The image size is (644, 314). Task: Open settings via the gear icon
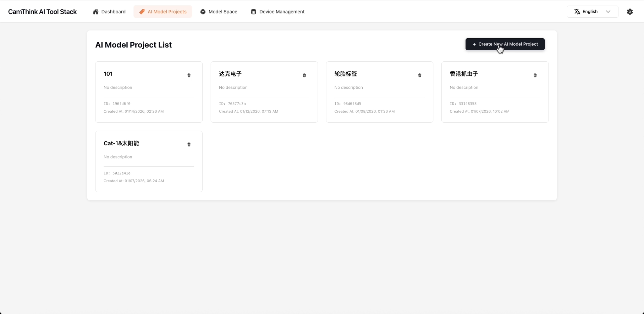tap(630, 12)
